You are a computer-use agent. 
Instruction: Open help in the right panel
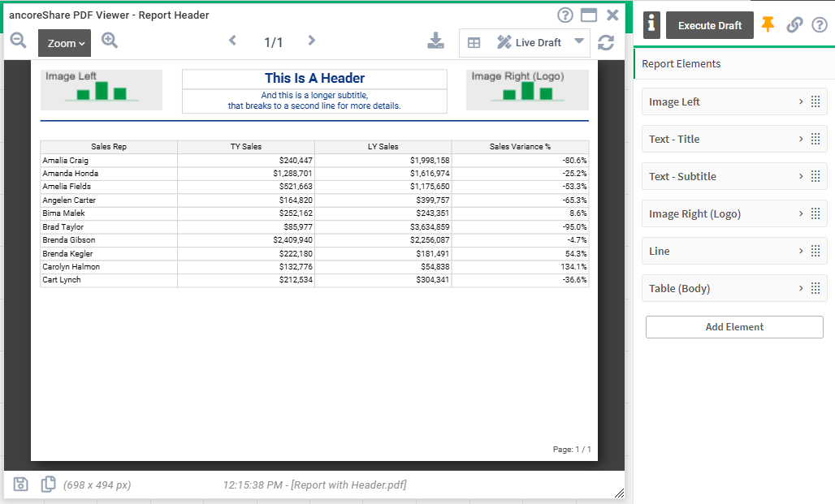(820, 24)
